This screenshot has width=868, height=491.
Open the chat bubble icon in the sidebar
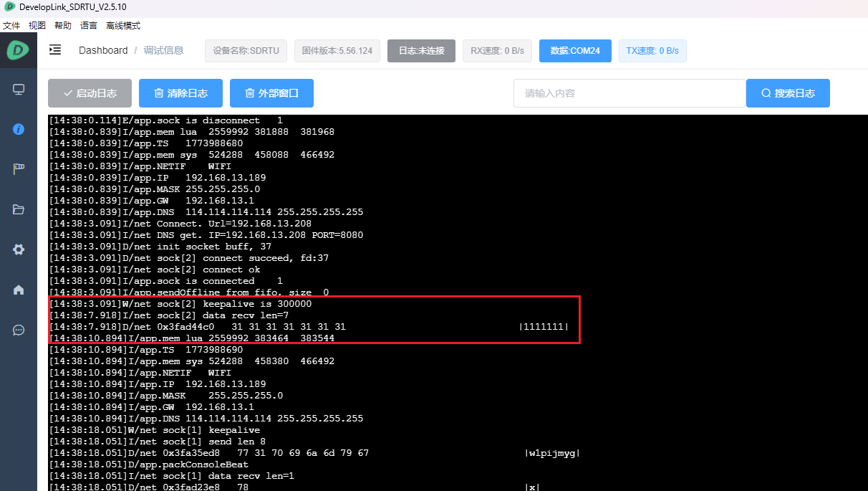[x=19, y=330]
